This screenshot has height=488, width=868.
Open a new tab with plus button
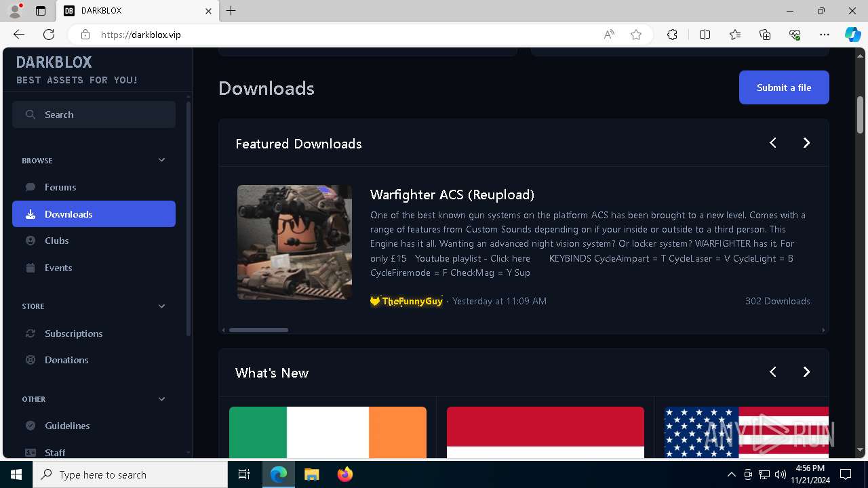[x=231, y=11]
